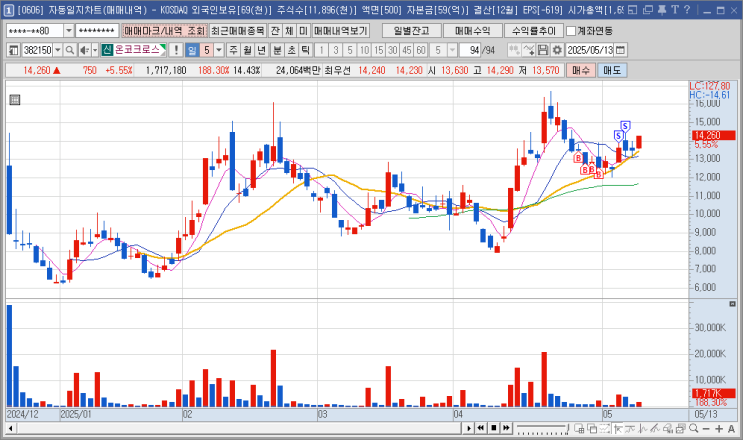The image size is (743, 440).
Task: Click the 미 tab button
Action: [303, 31]
